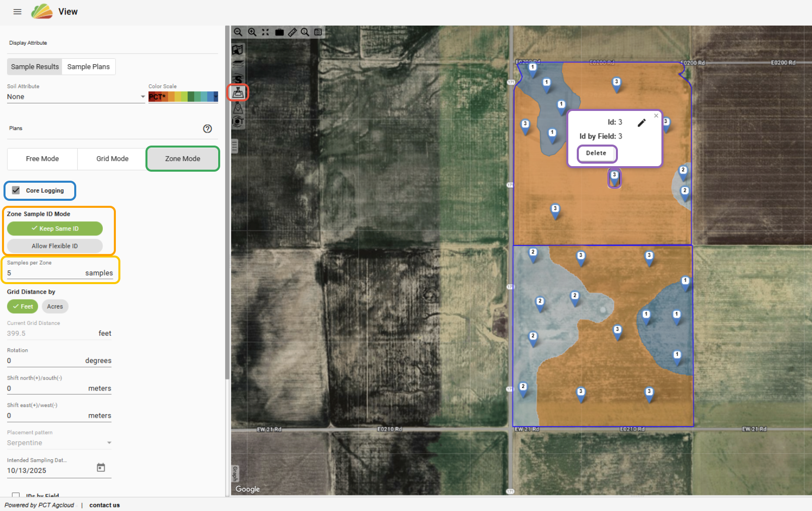Zoom in on the map
This screenshot has height=511, width=812.
[252, 32]
